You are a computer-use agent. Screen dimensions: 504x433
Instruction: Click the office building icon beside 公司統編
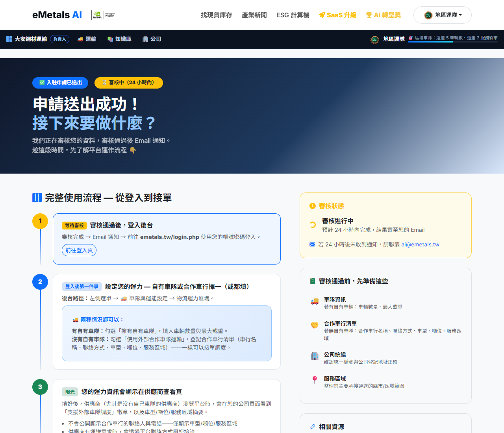(315, 356)
